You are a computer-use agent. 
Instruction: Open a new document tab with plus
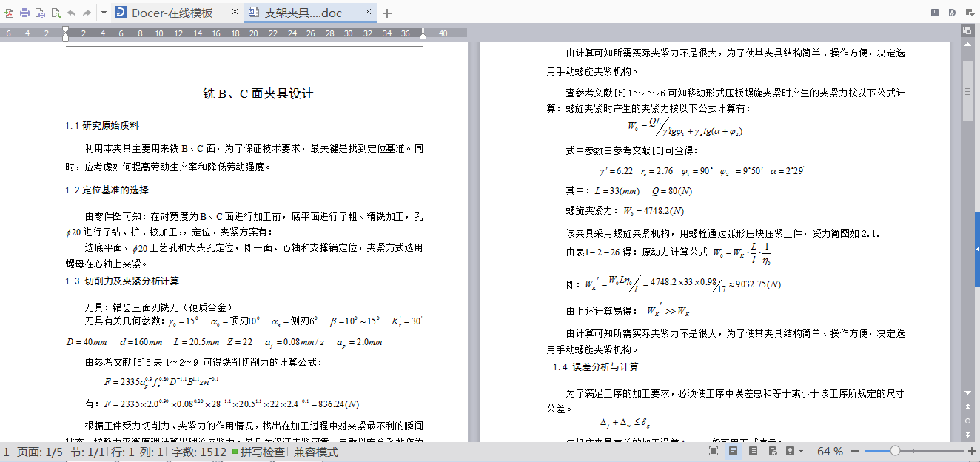pos(387,13)
